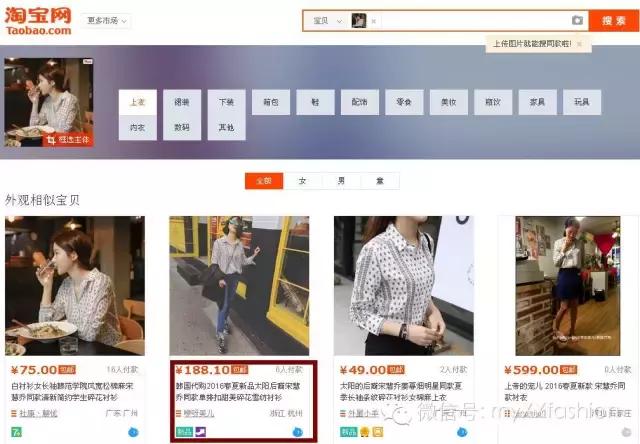The width and height of the screenshot is (640, 444).
Task: Switch to the 童 filter tab
Action: pos(380,181)
